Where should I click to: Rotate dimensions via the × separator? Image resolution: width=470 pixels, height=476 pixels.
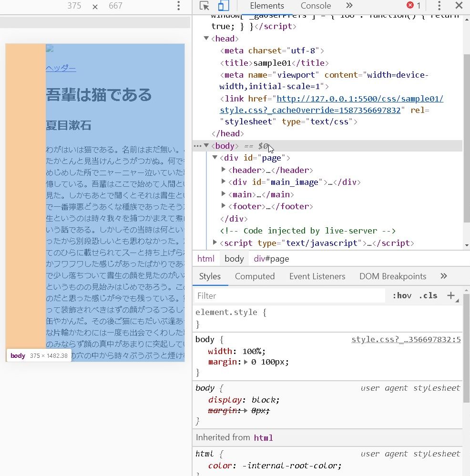click(x=95, y=6)
